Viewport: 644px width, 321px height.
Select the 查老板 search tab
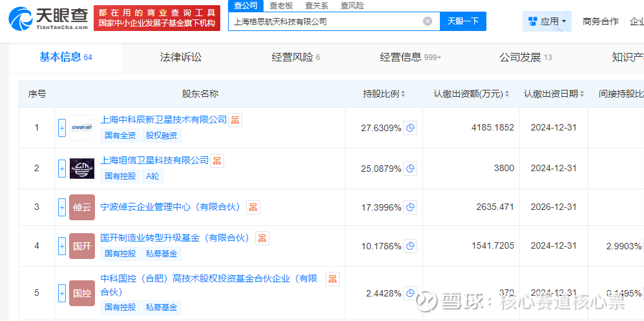point(281,5)
